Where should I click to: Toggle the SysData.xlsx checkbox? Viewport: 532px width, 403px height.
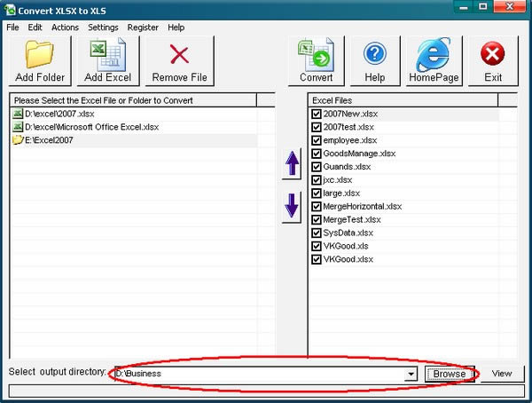tap(317, 233)
